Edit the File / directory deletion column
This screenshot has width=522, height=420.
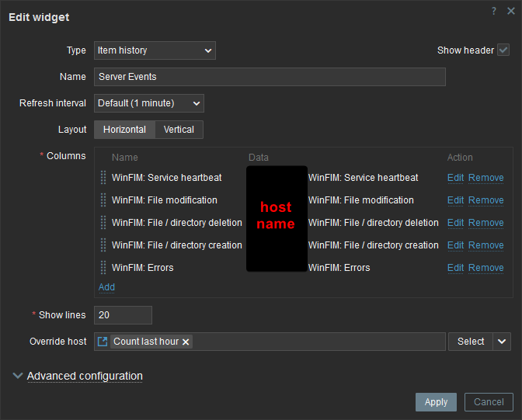(455, 223)
